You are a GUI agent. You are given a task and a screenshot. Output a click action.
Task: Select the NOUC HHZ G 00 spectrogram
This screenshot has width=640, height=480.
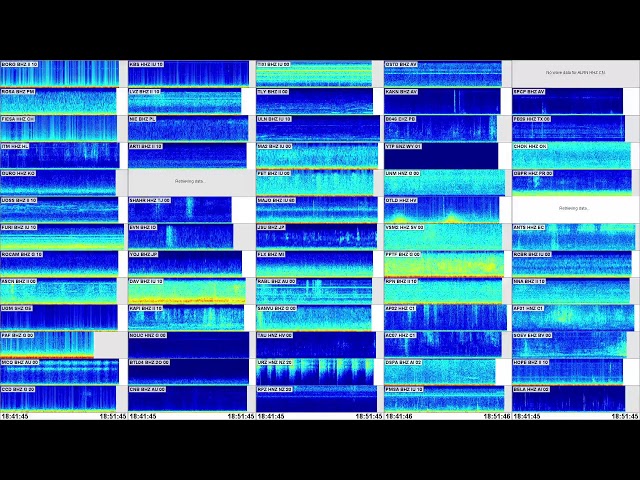[189, 345]
